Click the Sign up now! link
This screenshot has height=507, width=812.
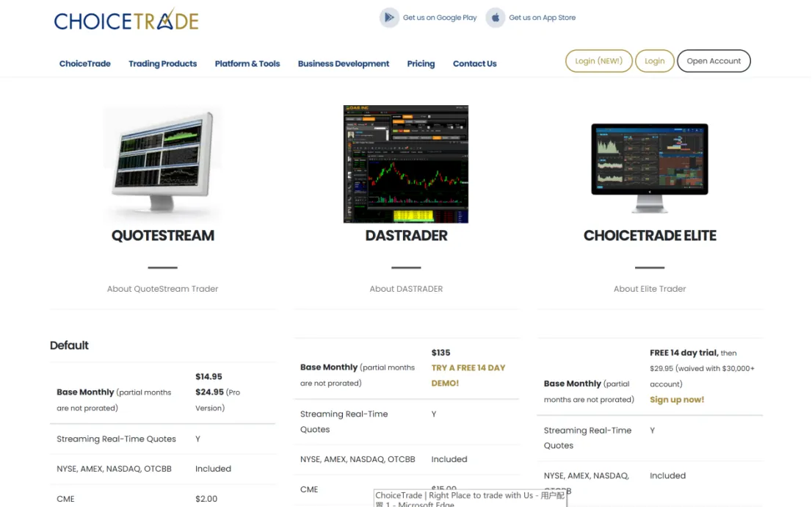[677, 400]
